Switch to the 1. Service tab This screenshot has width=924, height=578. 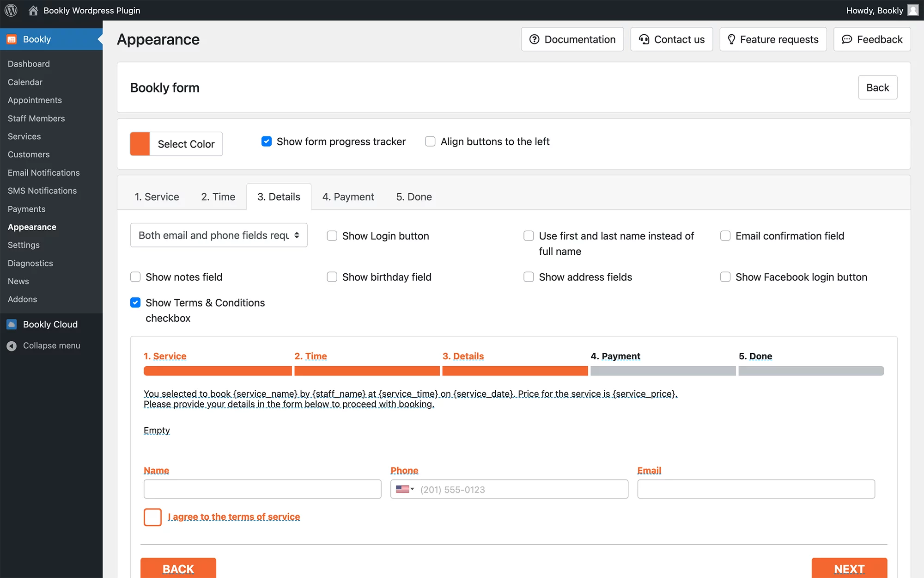[x=157, y=197]
